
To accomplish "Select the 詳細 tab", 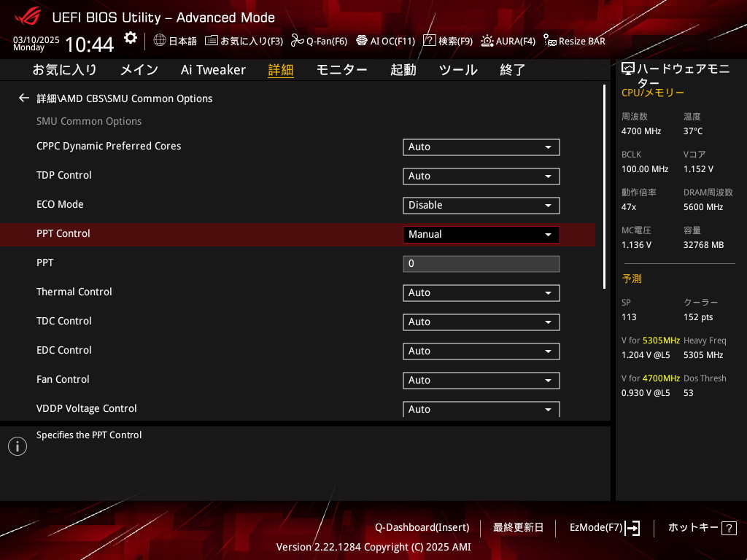I will click(281, 70).
